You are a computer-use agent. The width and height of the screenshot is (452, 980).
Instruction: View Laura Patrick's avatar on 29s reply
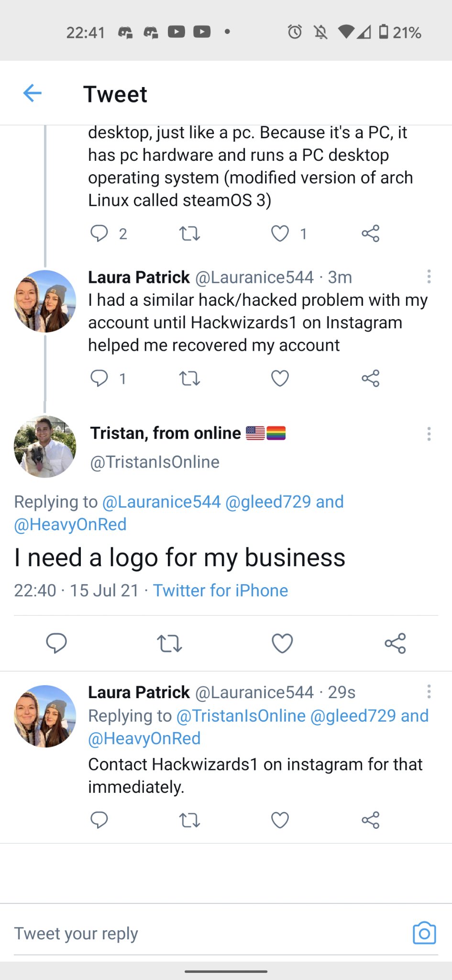(x=45, y=716)
